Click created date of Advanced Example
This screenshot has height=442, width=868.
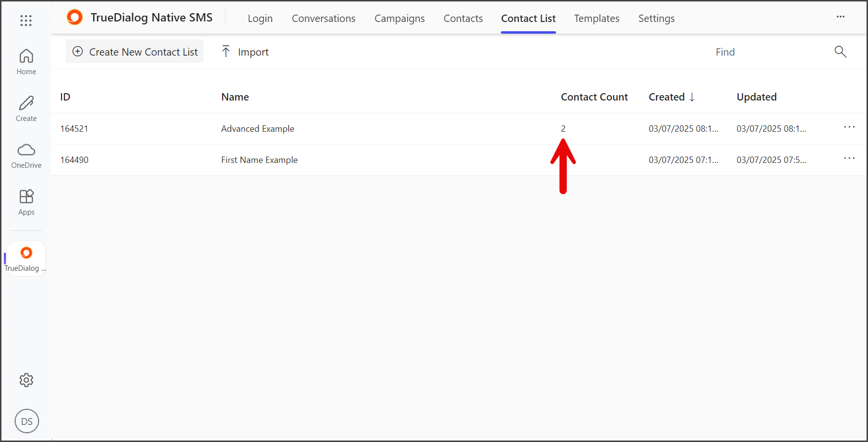coord(683,129)
